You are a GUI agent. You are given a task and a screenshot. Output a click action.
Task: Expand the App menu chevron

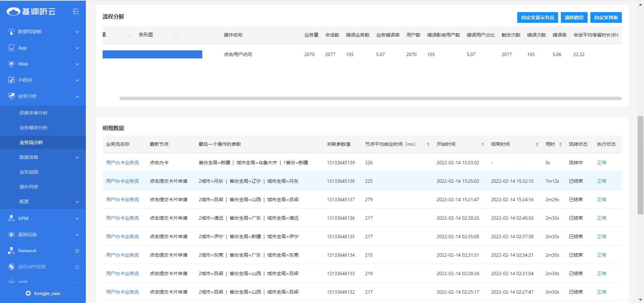click(77, 48)
